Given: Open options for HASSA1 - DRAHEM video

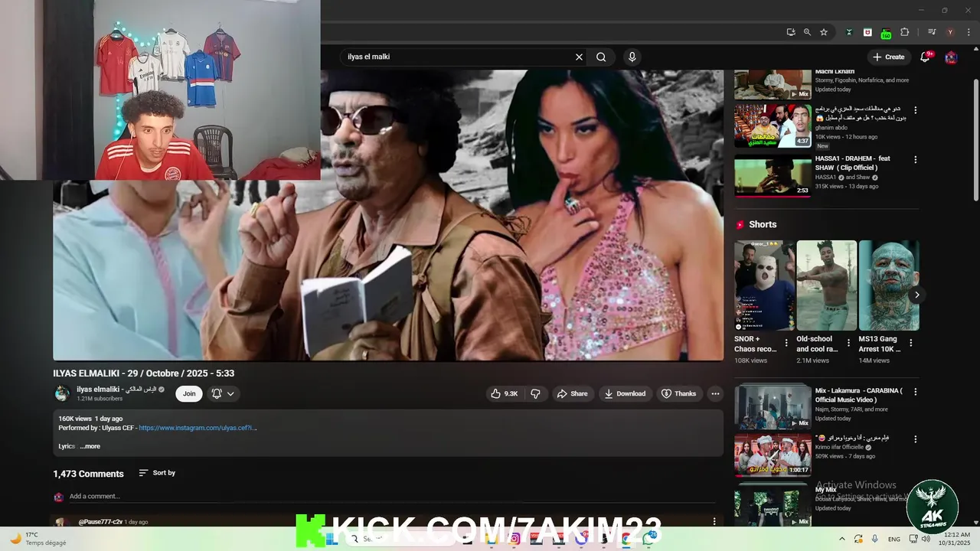Looking at the screenshot, I should pyautogui.click(x=915, y=159).
